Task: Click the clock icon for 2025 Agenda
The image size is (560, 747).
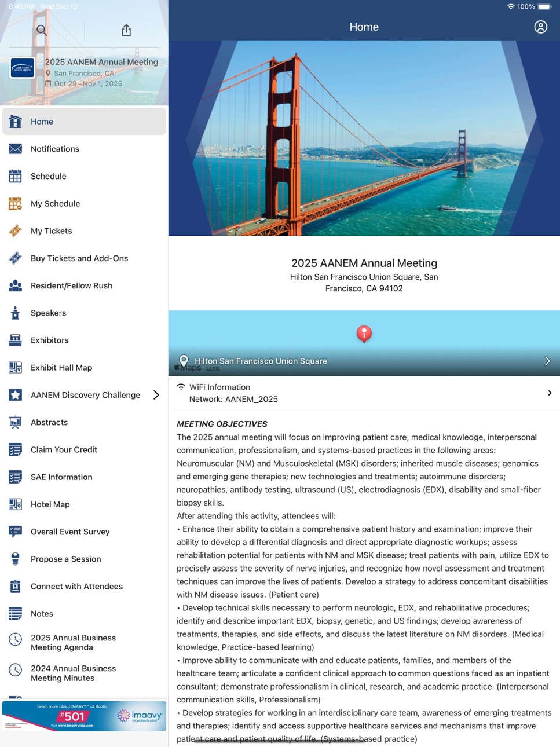Action: pos(16,639)
